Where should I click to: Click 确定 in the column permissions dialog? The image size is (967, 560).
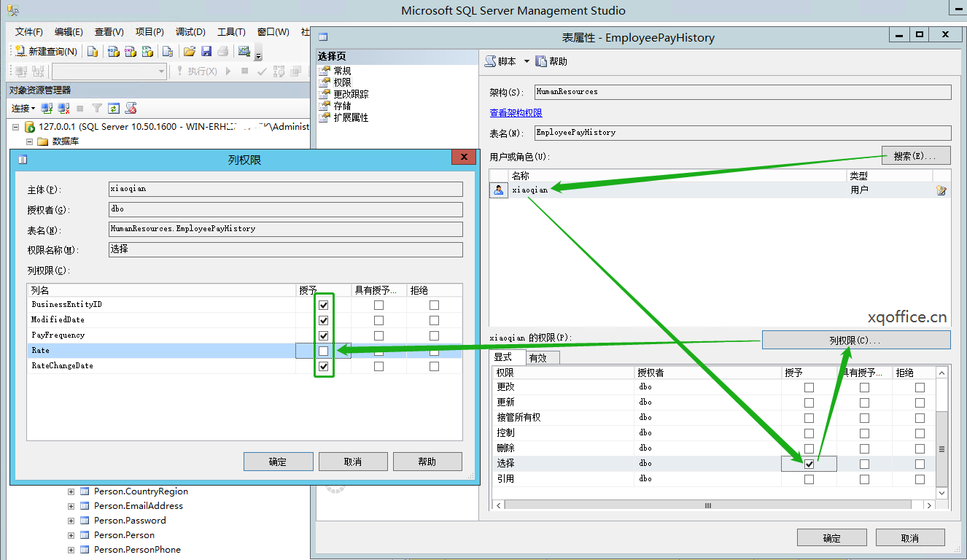[278, 462]
